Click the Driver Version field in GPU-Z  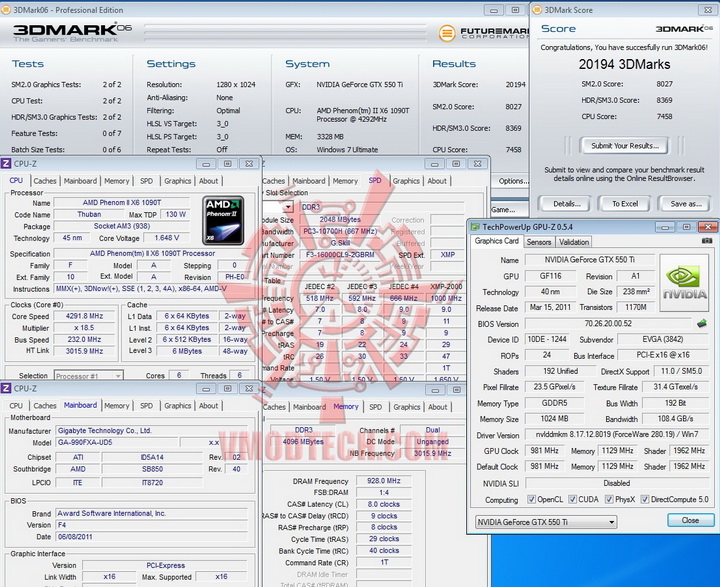click(617, 435)
